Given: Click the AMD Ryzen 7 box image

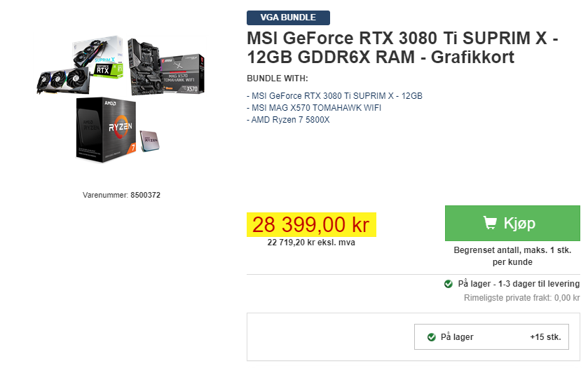Looking at the screenshot, I should 105,130.
